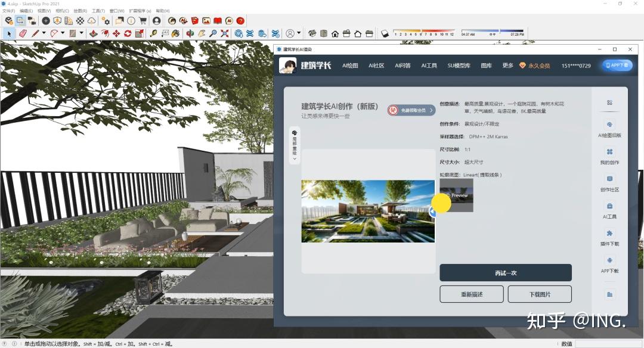Screen dimensions: 644x348
Task: Select the Rectangle shape tool
Action: pos(73,33)
